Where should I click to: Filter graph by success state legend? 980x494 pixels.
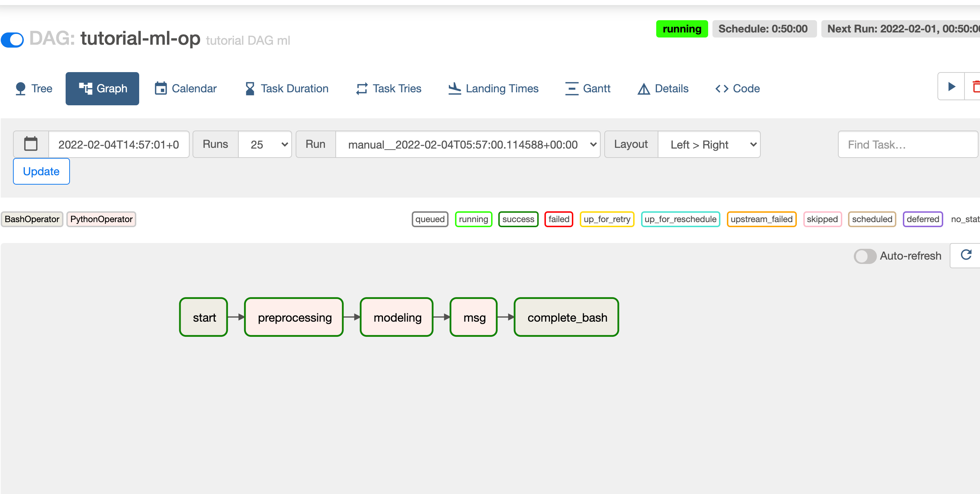pos(518,219)
